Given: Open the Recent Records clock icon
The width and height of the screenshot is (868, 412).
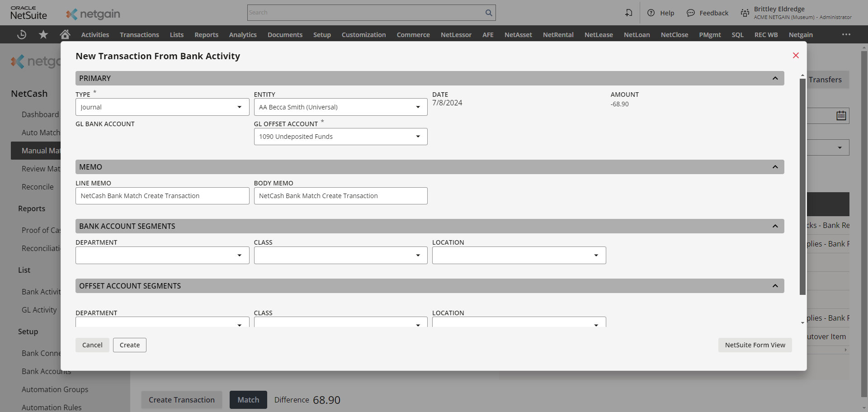Looking at the screenshot, I should point(21,34).
